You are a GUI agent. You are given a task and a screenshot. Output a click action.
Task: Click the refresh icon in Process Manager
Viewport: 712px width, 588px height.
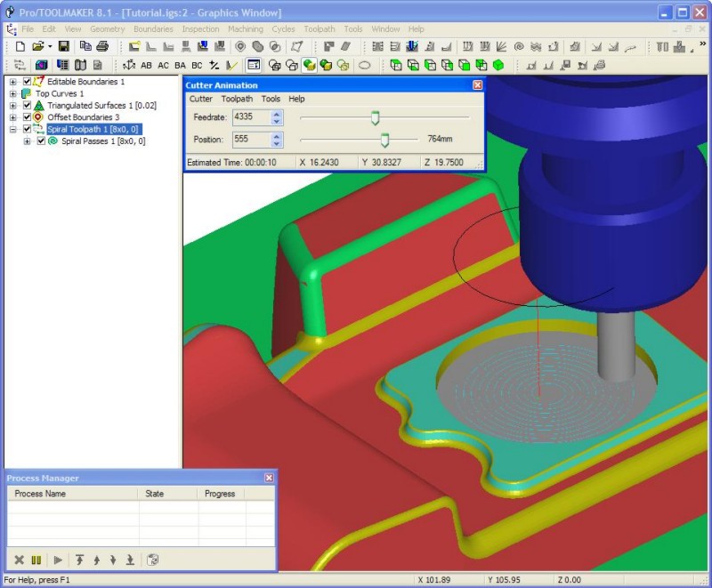coord(152,560)
